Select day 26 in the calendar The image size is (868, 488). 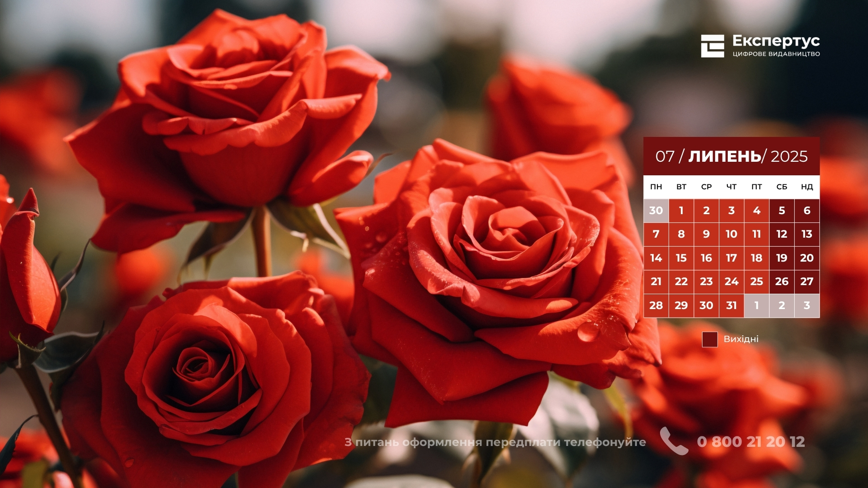point(782,282)
